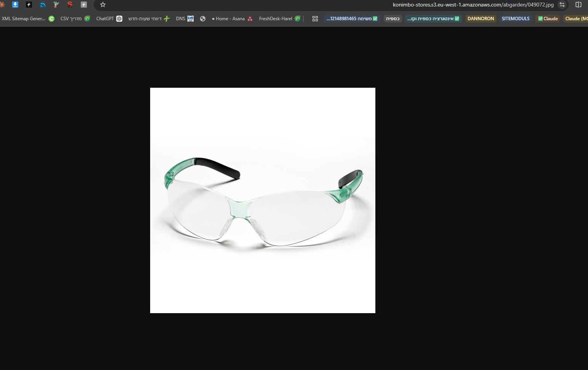The height and width of the screenshot is (370, 588).
Task: Open the side panel icon
Action: [578, 5]
